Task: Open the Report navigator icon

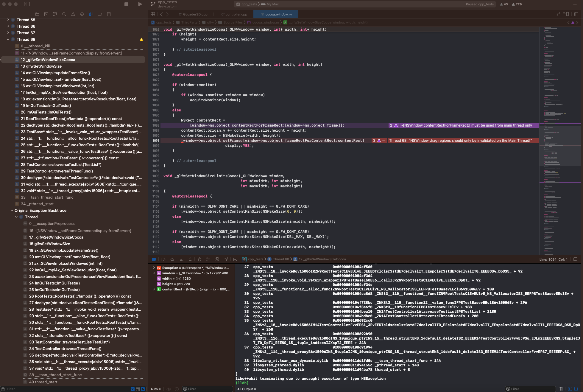Action: tap(109, 14)
